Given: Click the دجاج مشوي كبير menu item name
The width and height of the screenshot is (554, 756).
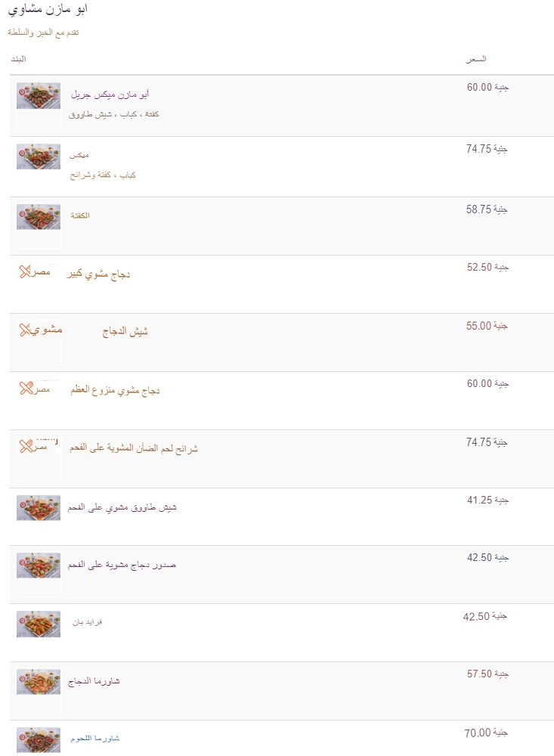Looking at the screenshot, I should (99, 274).
